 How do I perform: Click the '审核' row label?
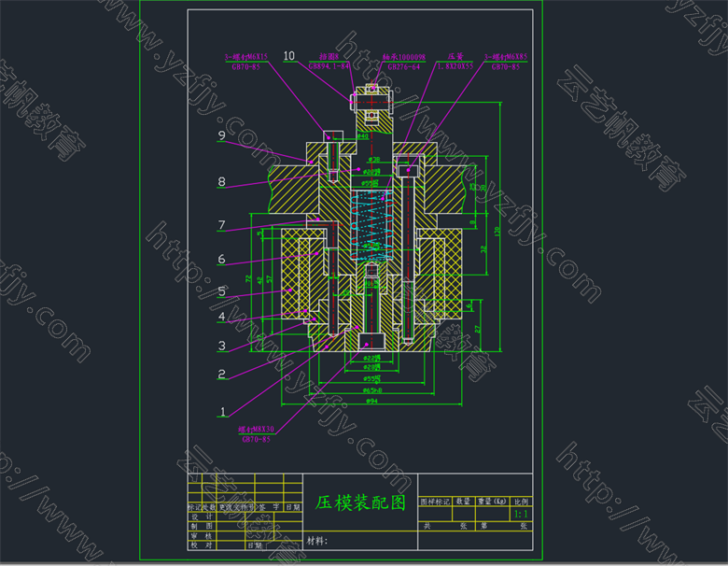pyautogui.click(x=202, y=536)
